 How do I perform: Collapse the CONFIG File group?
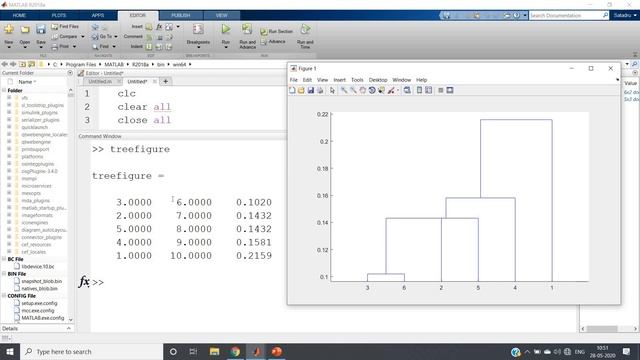[4, 296]
